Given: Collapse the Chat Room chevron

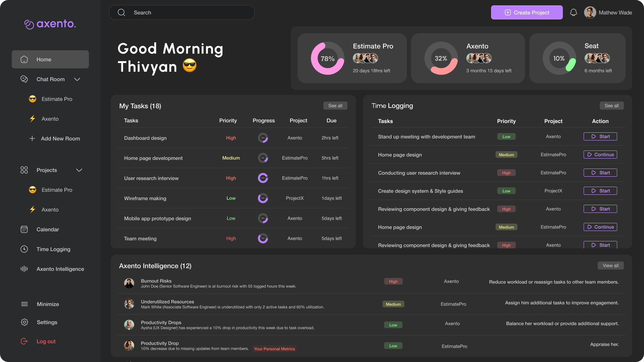Looking at the screenshot, I should point(77,79).
